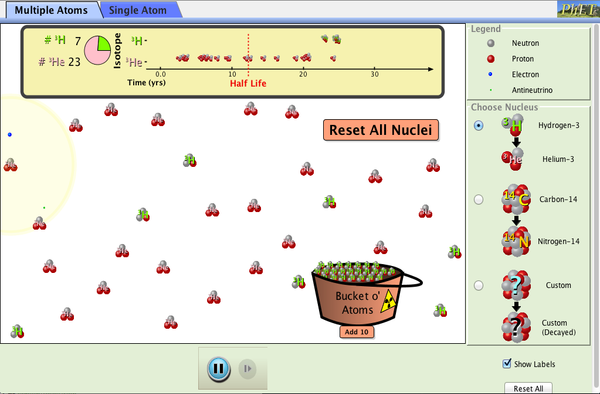This screenshot has height=394, width=600.
Task: Click the Helium-3 nucleus icon
Action: point(513,159)
